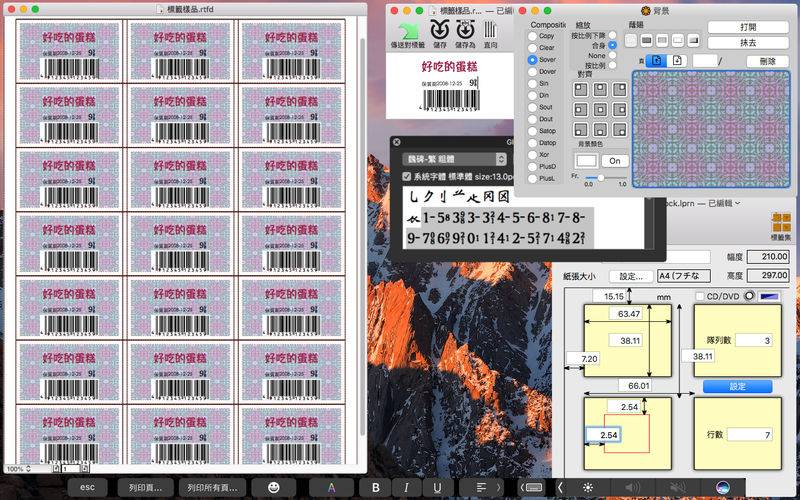Select bottom-center alignment icon
800x500 pixels.
click(600, 129)
